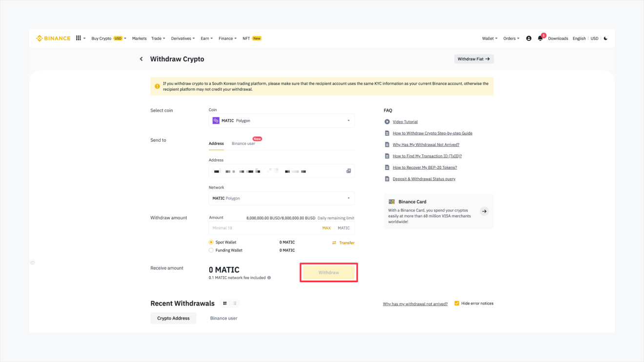Expand the Wallet menu
This screenshot has height=362, width=644.
pos(490,38)
